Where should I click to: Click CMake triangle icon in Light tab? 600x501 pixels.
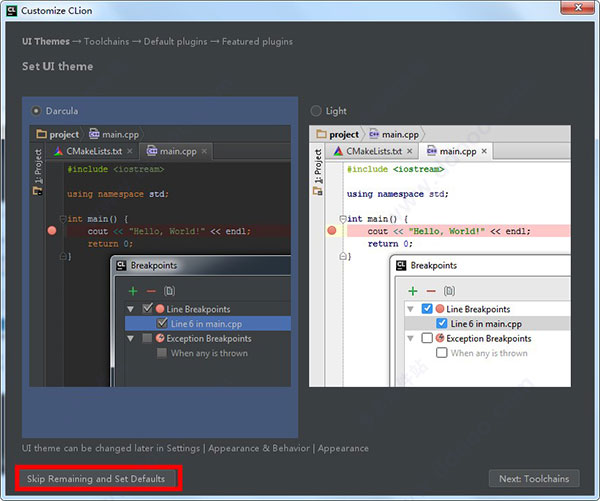pyautogui.click(x=338, y=151)
